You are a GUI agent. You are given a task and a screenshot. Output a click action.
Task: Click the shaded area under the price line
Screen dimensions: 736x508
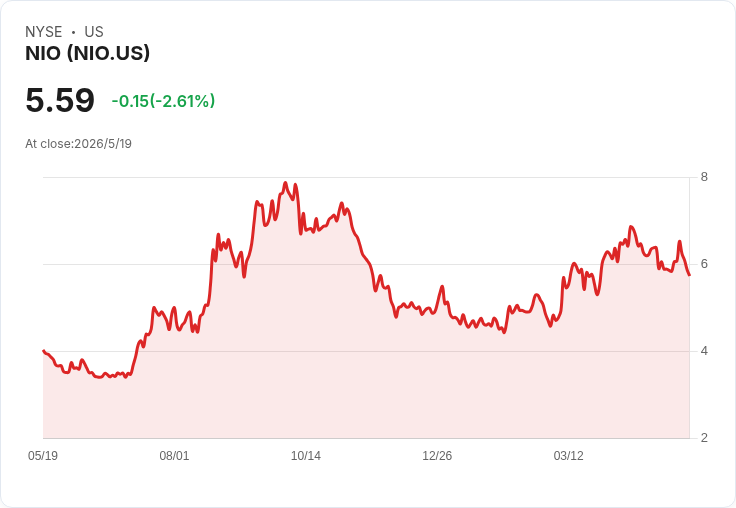(x=366, y=376)
